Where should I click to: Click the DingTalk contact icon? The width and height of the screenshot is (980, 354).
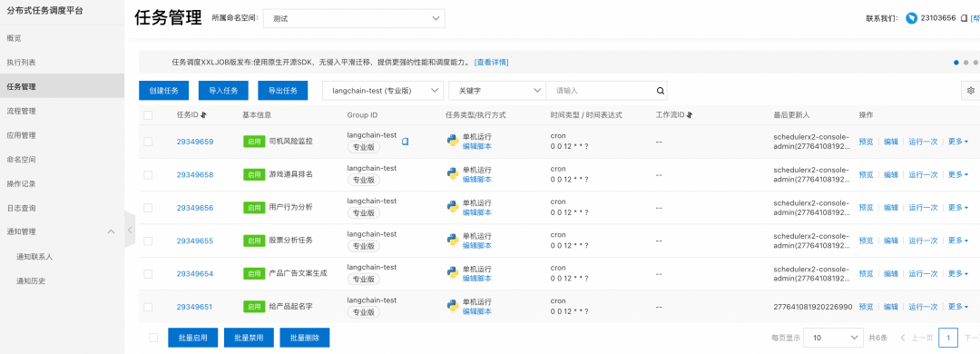[910, 18]
